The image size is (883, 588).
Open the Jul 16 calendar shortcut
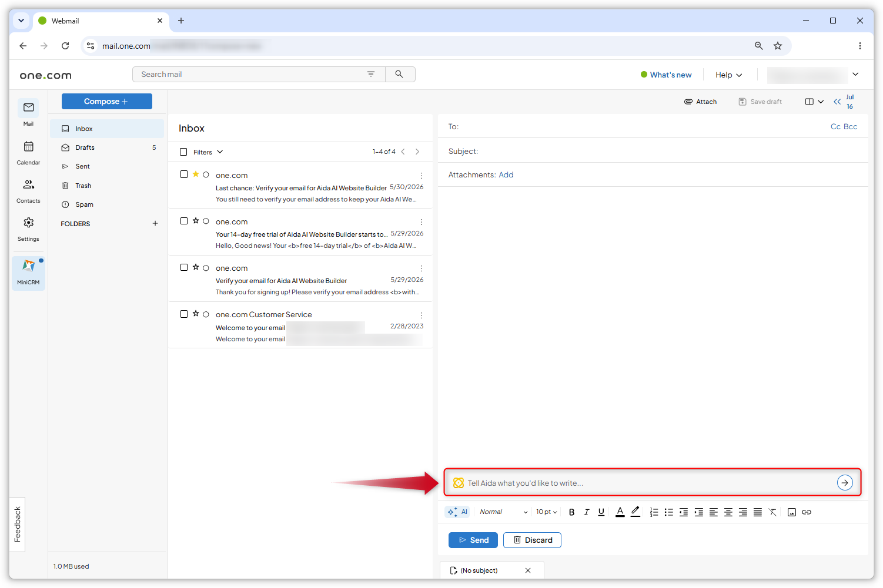(x=850, y=102)
